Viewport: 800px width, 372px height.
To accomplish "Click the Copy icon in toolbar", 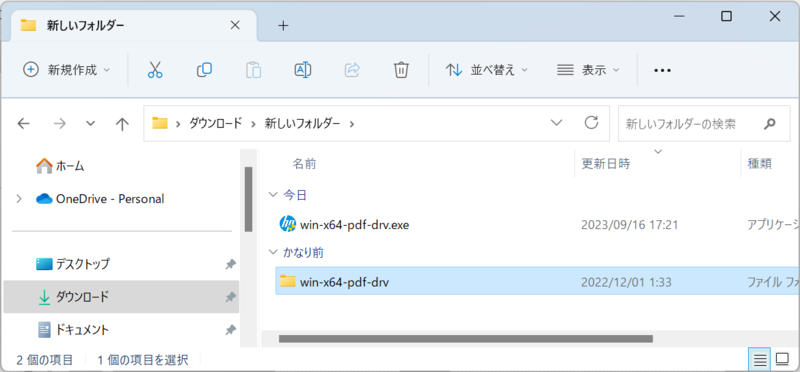I will (204, 70).
